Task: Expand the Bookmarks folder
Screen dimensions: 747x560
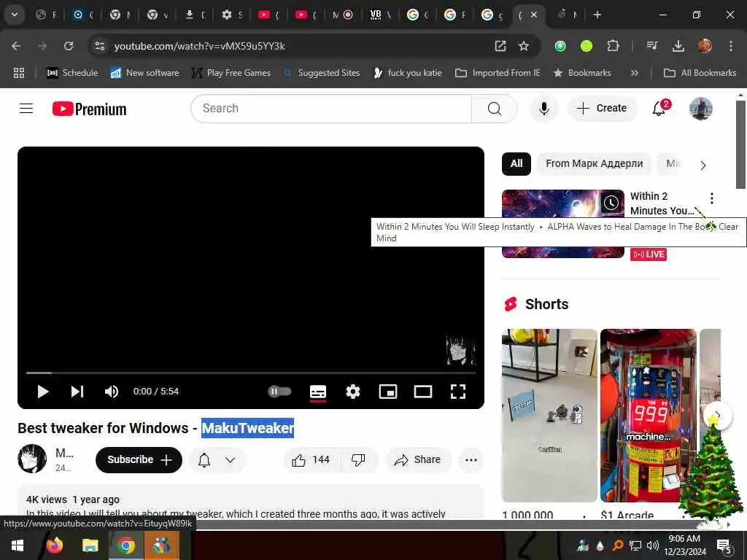Action: (582, 73)
